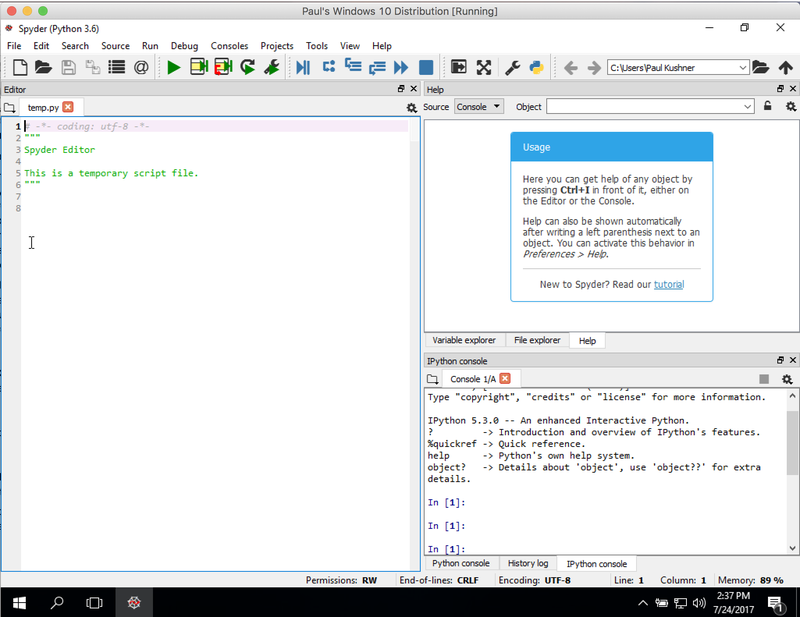This screenshot has width=800, height=617.
Task: Open IPython console options gear
Action: click(787, 379)
